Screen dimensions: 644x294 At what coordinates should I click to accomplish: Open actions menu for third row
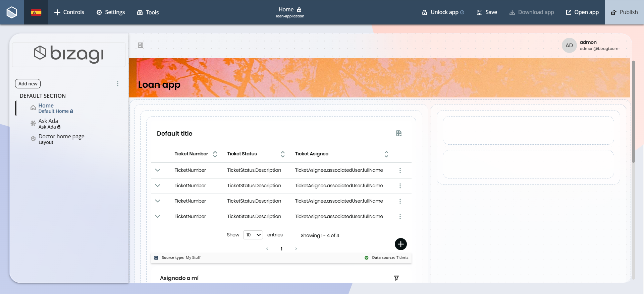tap(400, 201)
